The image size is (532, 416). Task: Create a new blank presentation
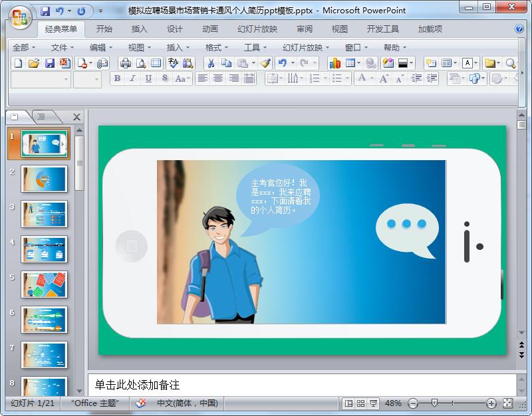[19, 63]
